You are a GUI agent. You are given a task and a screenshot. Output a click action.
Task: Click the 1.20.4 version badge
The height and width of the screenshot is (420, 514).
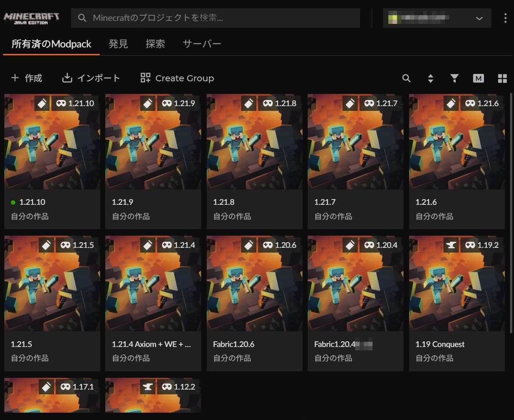[381, 245]
